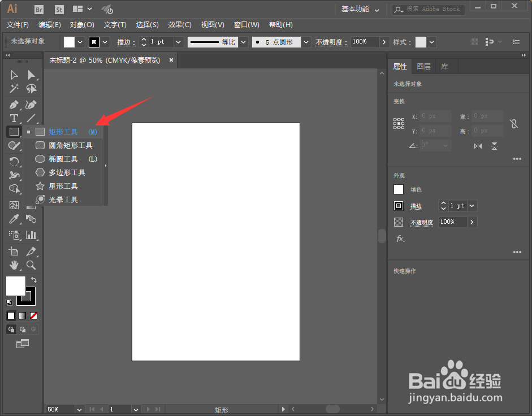Enable Draw Behind mode
Viewport: 532px width, 416px height.
pos(23,330)
